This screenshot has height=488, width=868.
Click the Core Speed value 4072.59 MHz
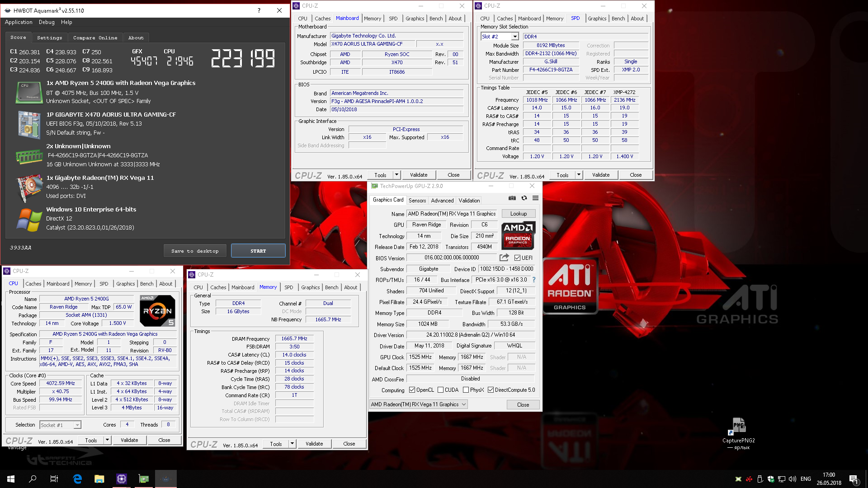pos(61,383)
